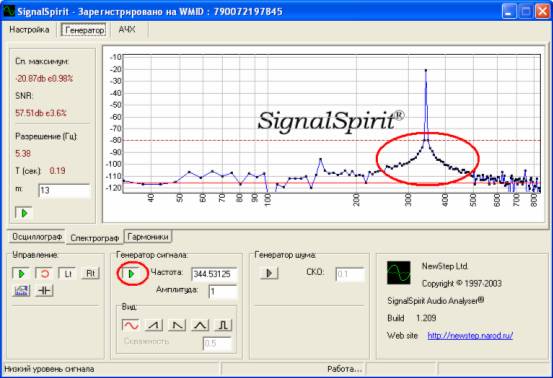This screenshot has height=378, width=553.
Task: Click the capacitor-symbol icon in Управление
Action: (44, 291)
